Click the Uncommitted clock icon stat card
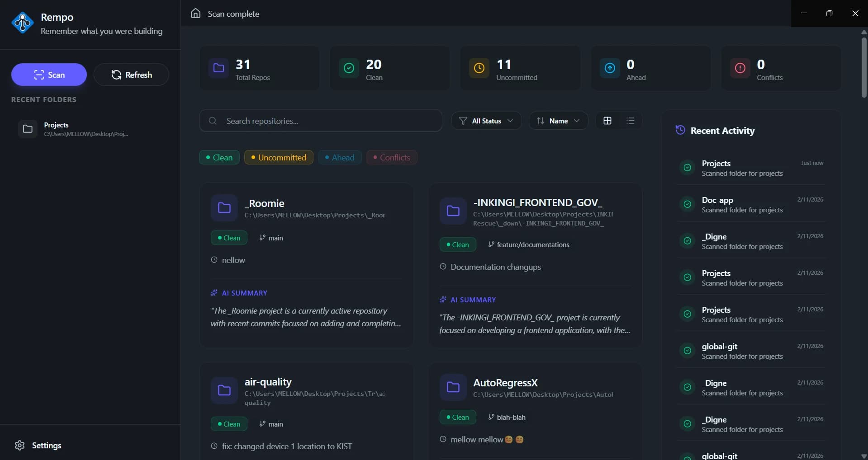The height and width of the screenshot is (460, 868). click(479, 68)
